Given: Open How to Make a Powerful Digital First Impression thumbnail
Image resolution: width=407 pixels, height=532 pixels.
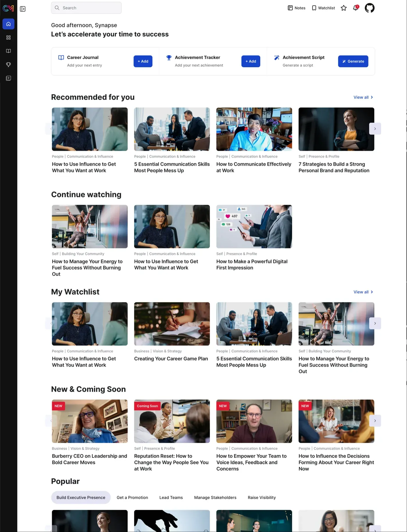Looking at the screenshot, I should 254,226.
